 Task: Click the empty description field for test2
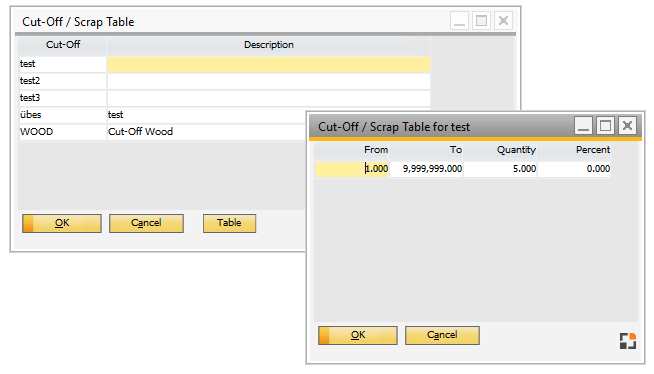pyautogui.click(x=269, y=81)
